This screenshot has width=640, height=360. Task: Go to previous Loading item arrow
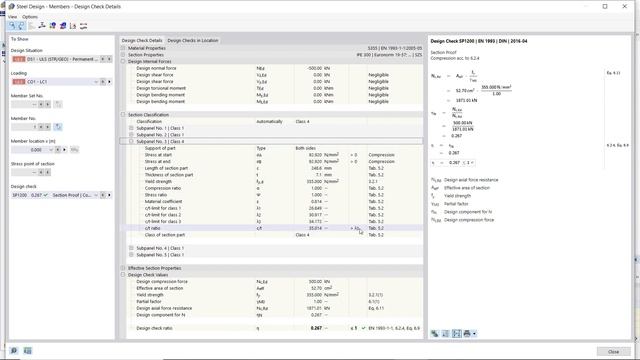(x=103, y=82)
